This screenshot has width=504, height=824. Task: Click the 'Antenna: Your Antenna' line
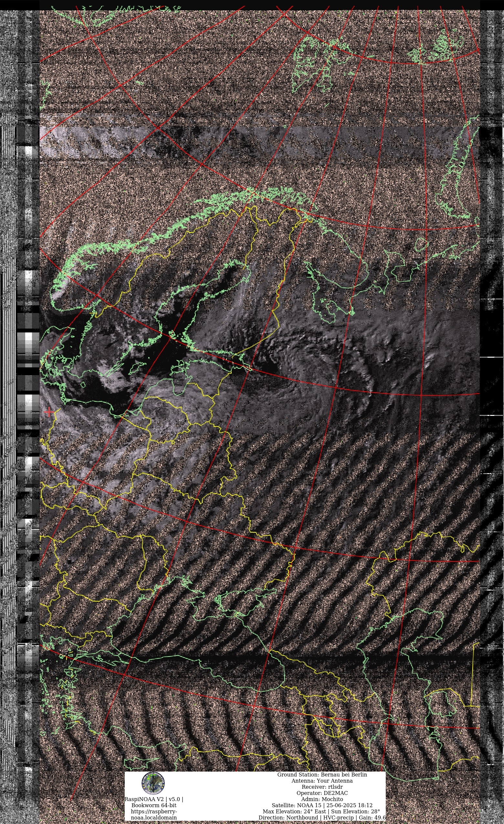(x=322, y=781)
